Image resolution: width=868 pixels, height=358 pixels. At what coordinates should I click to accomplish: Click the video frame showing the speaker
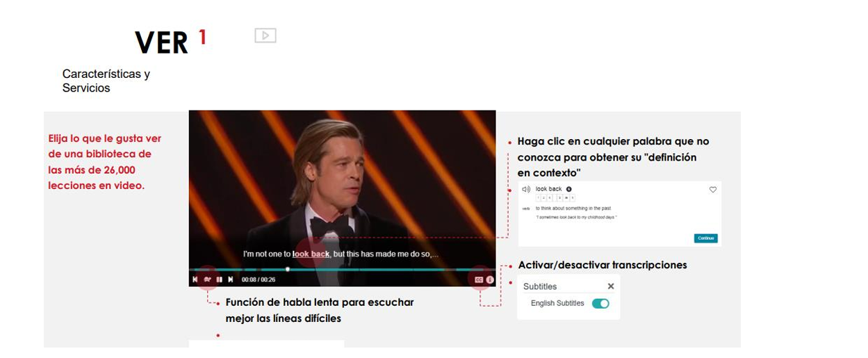342,174
